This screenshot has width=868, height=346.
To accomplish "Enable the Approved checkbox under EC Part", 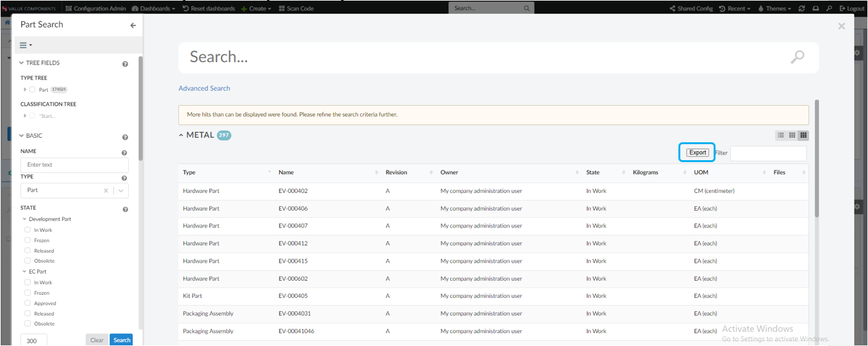I will [x=28, y=303].
